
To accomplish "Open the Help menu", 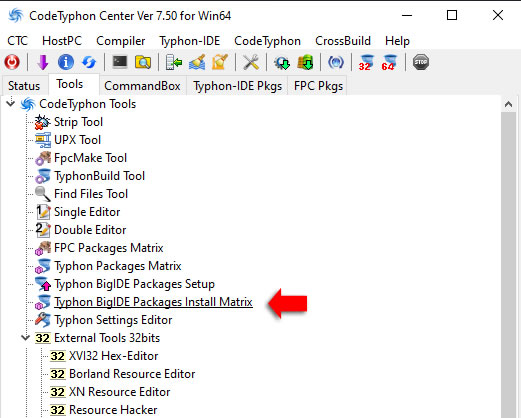I will click(x=397, y=41).
